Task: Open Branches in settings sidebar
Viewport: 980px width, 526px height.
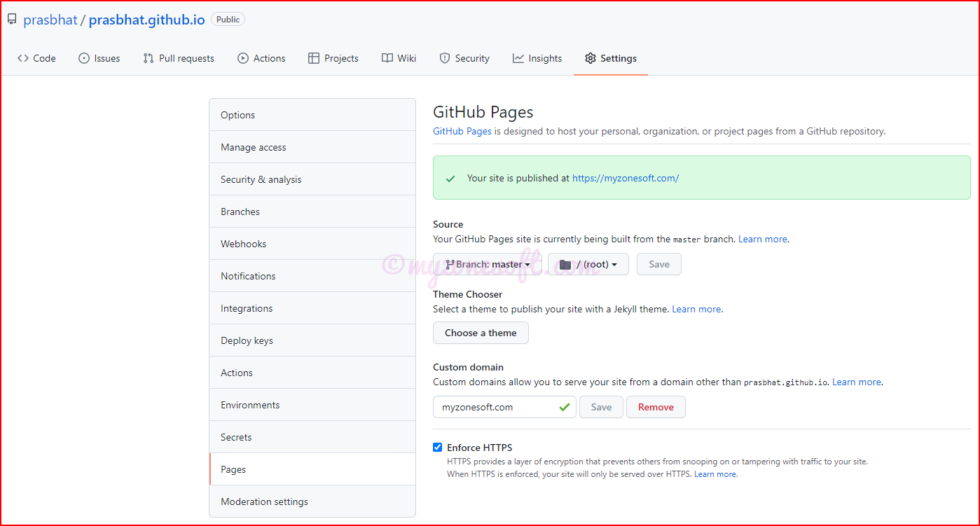Action: (x=312, y=212)
